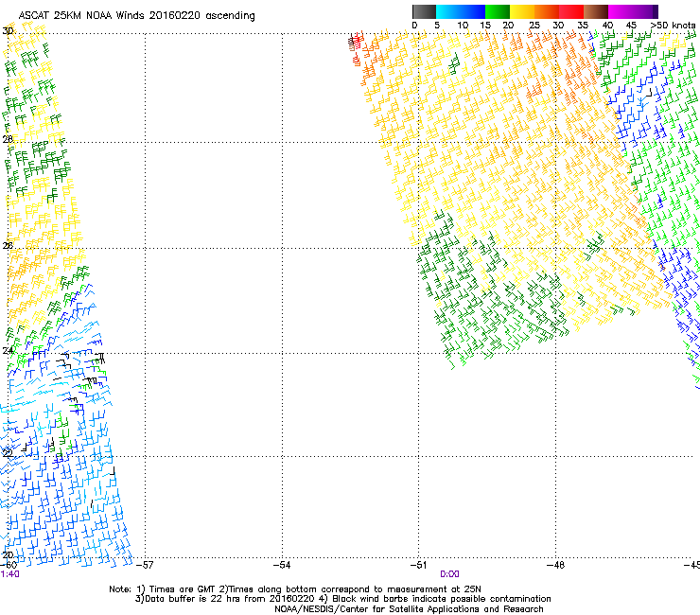Click the note line starting '3)Data buffer is 22 hrs'
The image size is (700, 615).
pos(342,599)
